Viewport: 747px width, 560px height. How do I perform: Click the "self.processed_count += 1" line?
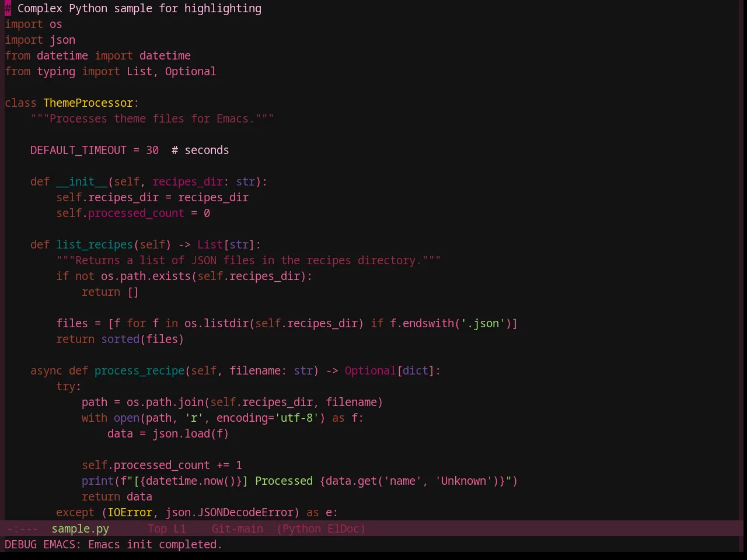pos(162,465)
